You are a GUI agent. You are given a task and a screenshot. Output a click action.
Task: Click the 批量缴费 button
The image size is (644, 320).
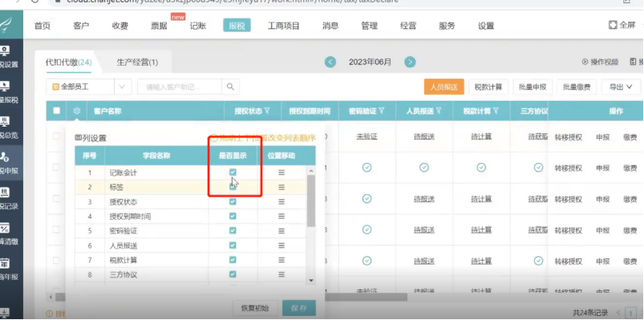click(577, 87)
